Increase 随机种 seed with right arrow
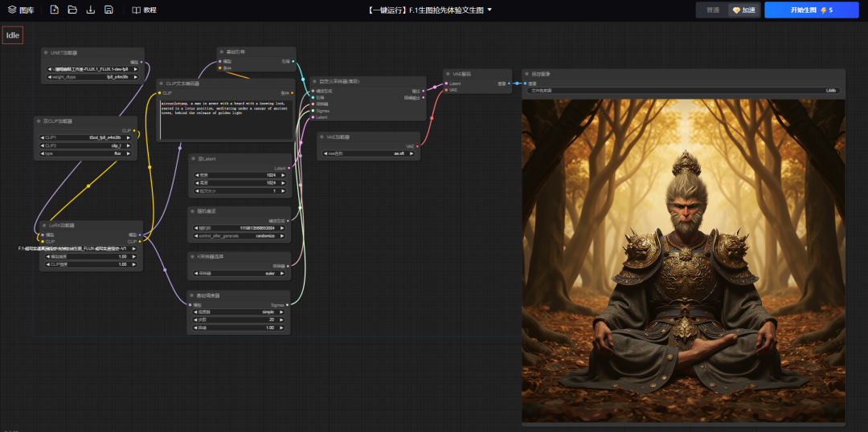The image size is (868, 432). (284, 228)
